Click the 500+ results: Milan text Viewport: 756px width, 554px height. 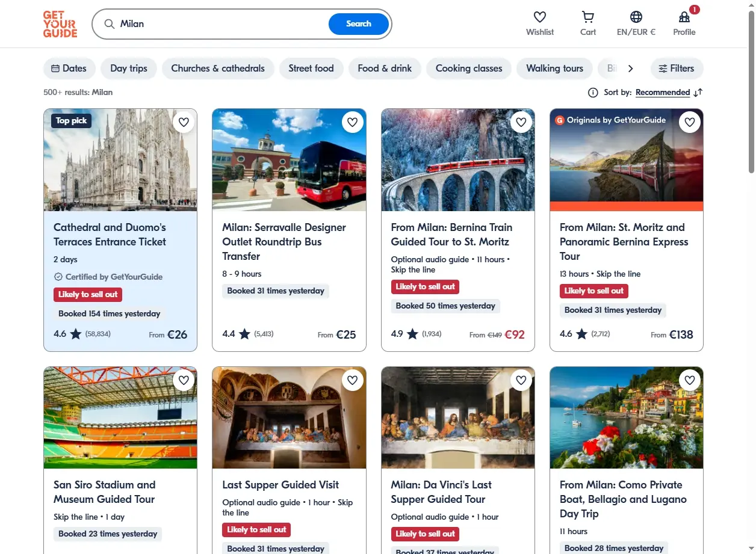pyautogui.click(x=78, y=93)
